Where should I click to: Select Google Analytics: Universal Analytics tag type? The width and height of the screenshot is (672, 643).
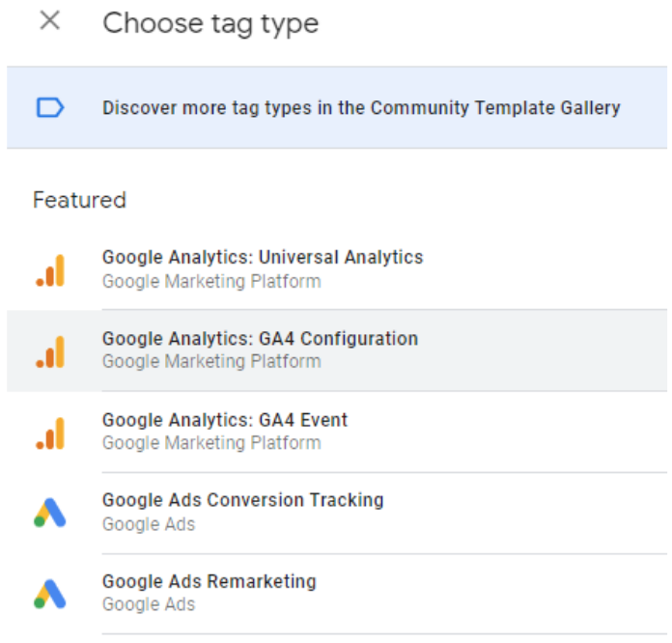[263, 258]
